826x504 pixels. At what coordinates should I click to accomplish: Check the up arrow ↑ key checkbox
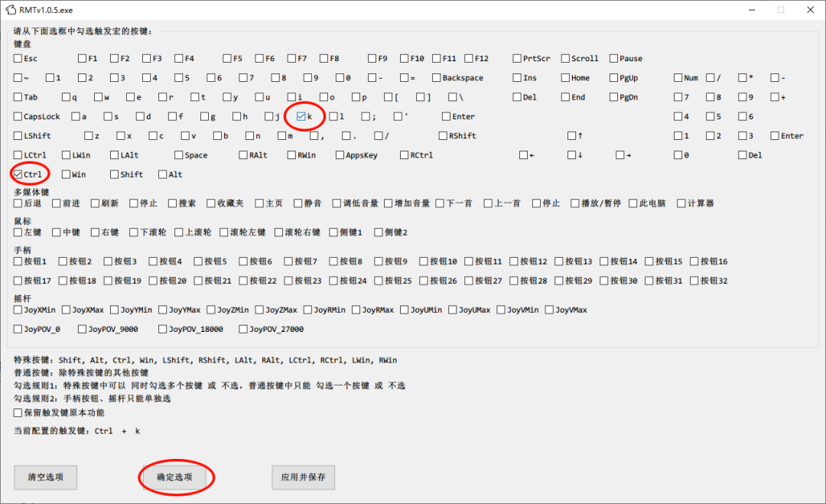(x=571, y=136)
